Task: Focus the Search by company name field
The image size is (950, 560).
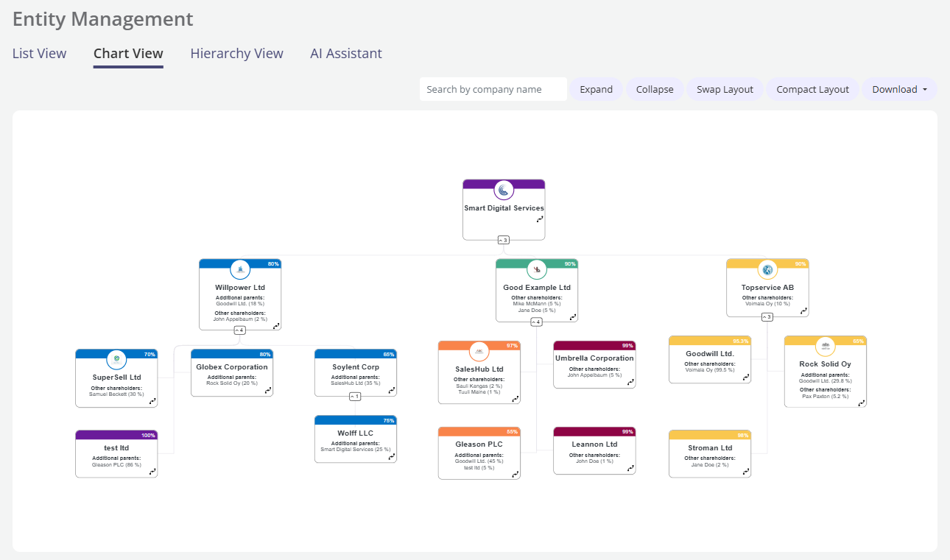Action: coord(493,89)
